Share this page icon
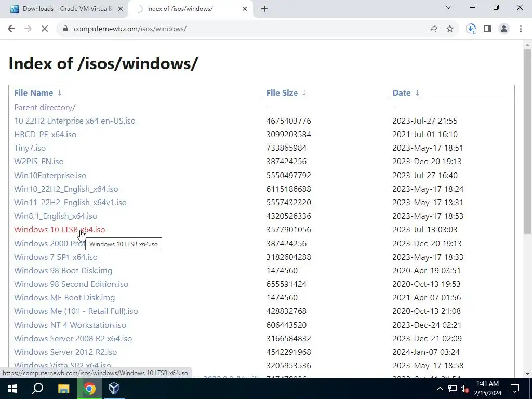 (x=433, y=29)
